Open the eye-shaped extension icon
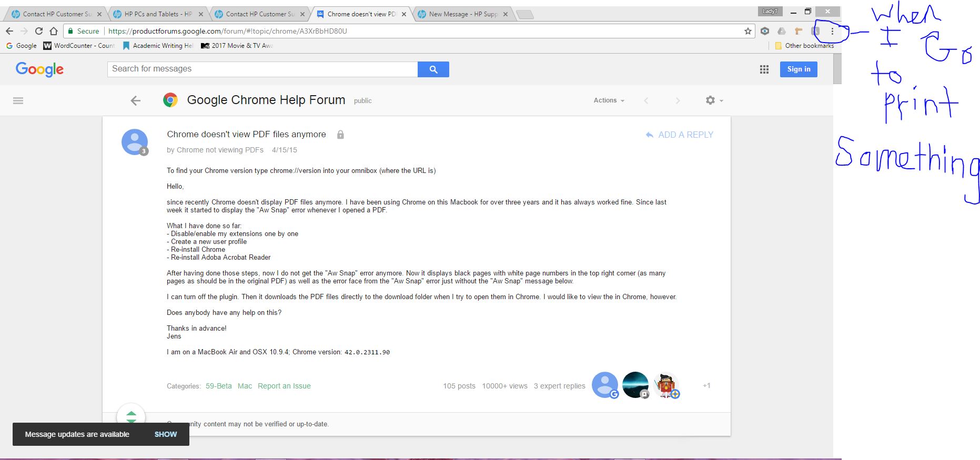Image resolution: width=980 pixels, height=460 pixels. tap(765, 31)
